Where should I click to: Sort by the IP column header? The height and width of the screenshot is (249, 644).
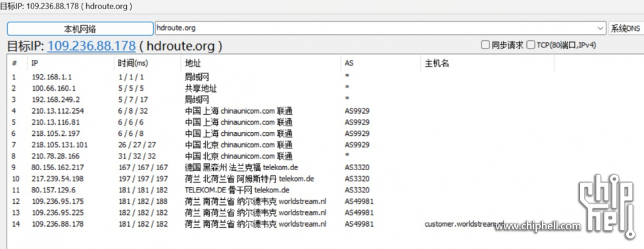[x=70, y=64]
